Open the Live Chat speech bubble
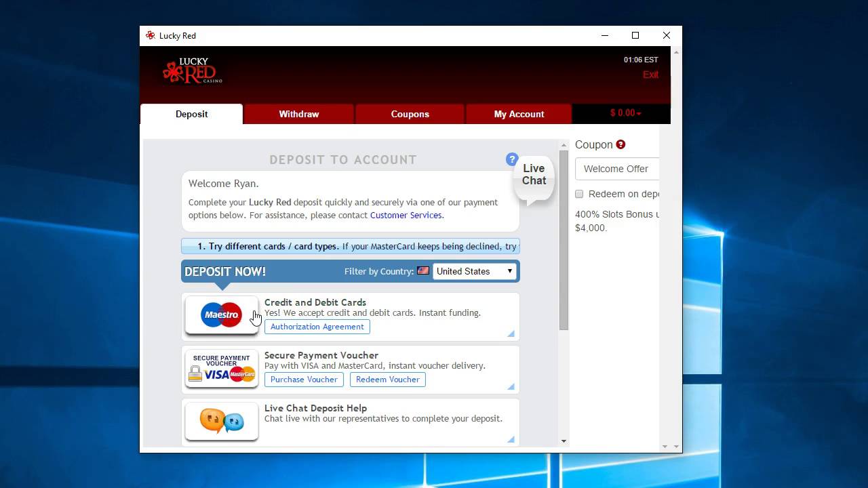This screenshot has height=488, width=868. (x=534, y=180)
